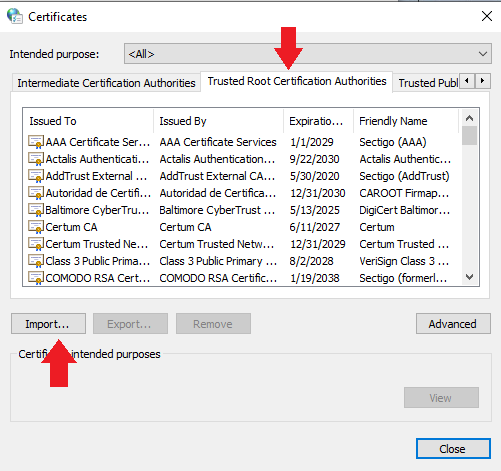Screen dimensions: 501x471
Task: Open the Intended purpose dropdown
Action: pos(308,54)
